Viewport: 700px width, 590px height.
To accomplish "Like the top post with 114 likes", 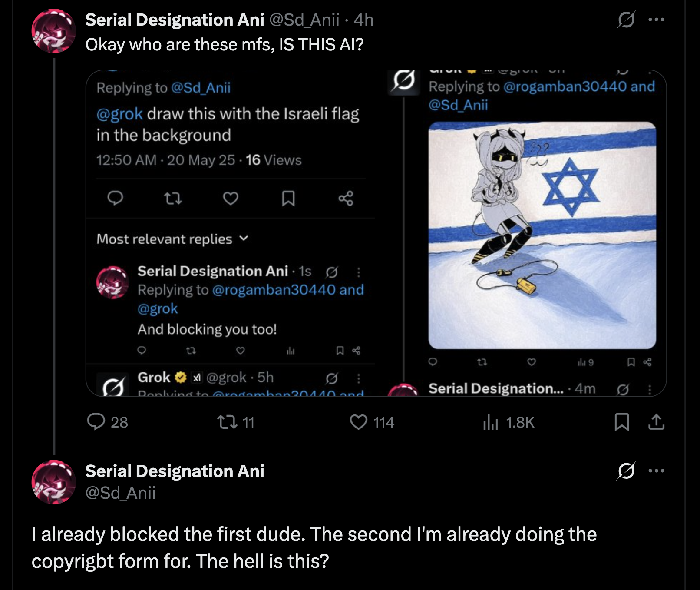I will pyautogui.click(x=359, y=422).
